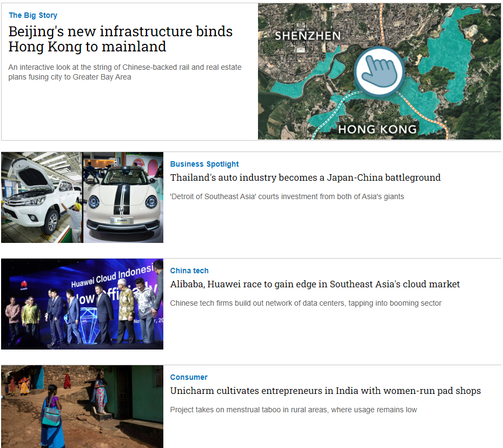
Task: Click the SHENZHEN label on the map
Action: click(308, 36)
